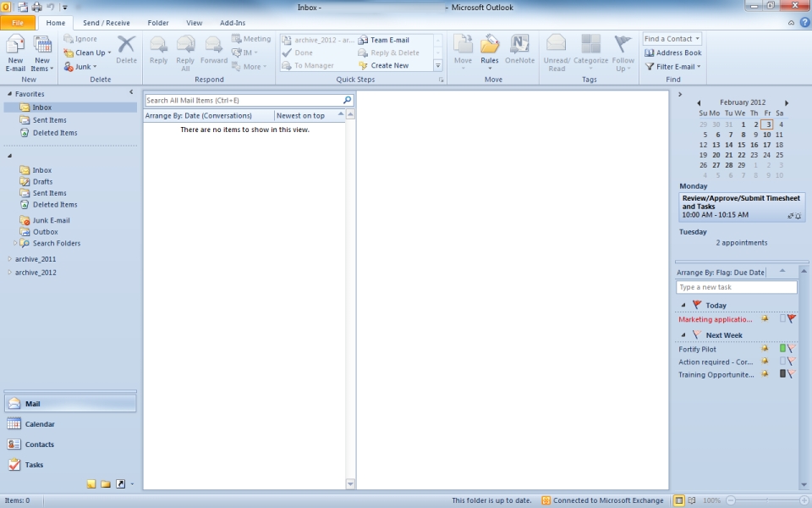Select February 14 in date navigator
812x508 pixels.
[728, 145]
